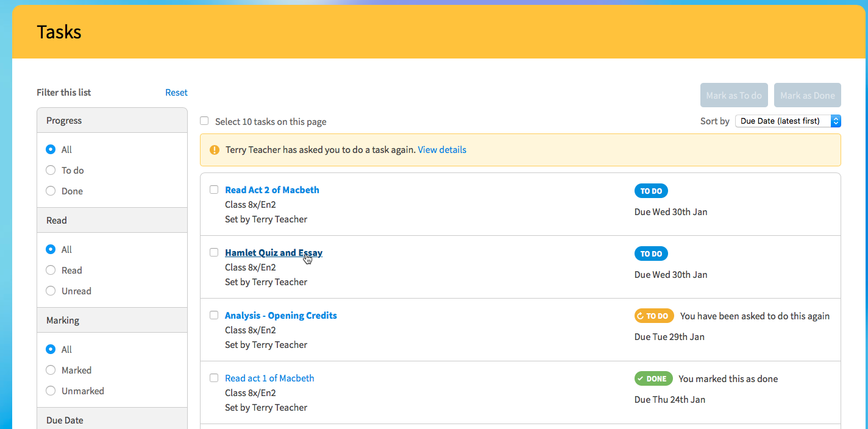Select the To do progress filter
Image resolution: width=868 pixels, height=429 pixels.
click(x=51, y=171)
